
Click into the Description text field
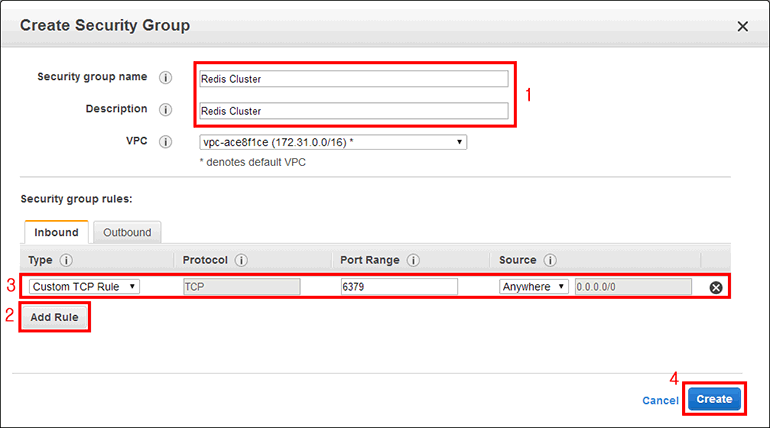[354, 111]
